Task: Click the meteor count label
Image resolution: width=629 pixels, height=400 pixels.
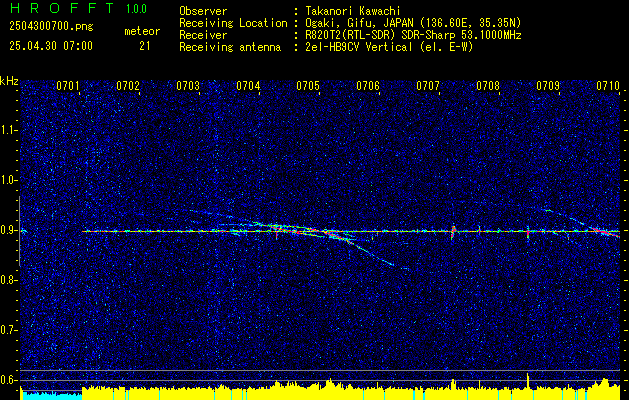Action: tap(142, 31)
